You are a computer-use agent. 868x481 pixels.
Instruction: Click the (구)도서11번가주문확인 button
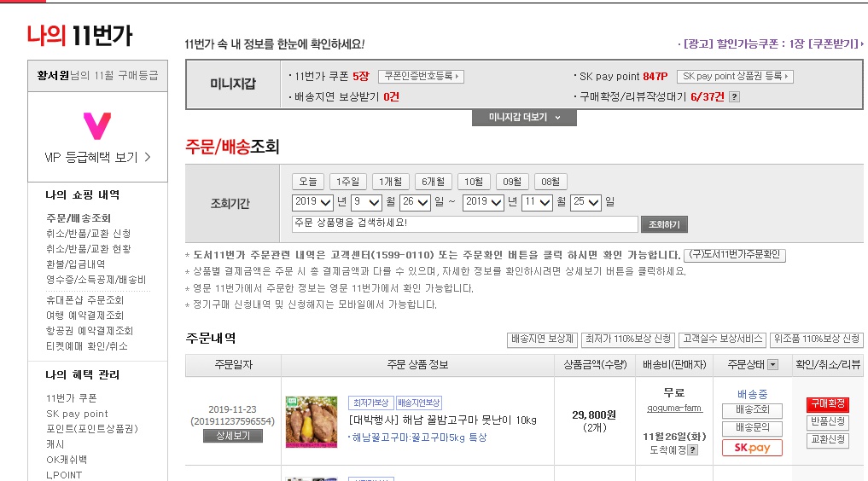tap(735, 255)
